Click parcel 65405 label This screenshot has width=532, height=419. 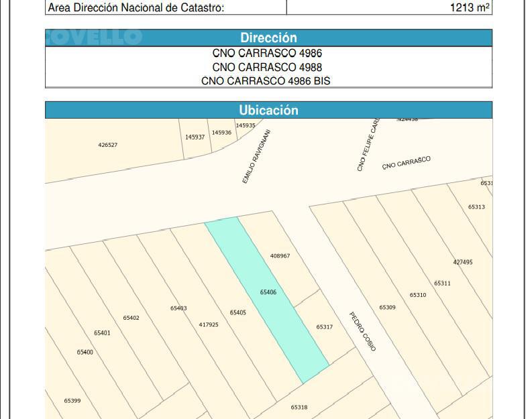(238, 312)
